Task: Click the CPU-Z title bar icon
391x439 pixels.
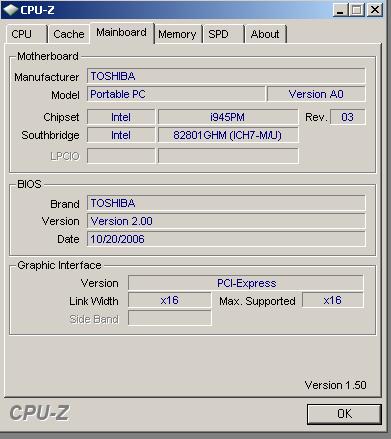Action: (11, 10)
